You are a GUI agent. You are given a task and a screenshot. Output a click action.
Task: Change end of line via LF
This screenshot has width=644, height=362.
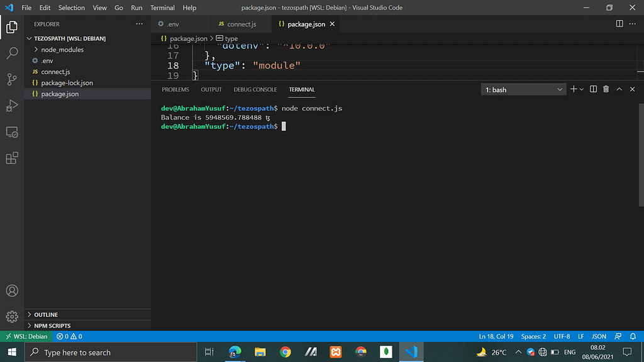pyautogui.click(x=580, y=337)
